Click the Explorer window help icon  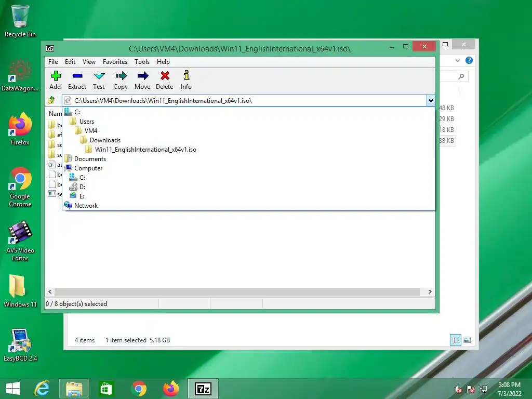pyautogui.click(x=469, y=60)
